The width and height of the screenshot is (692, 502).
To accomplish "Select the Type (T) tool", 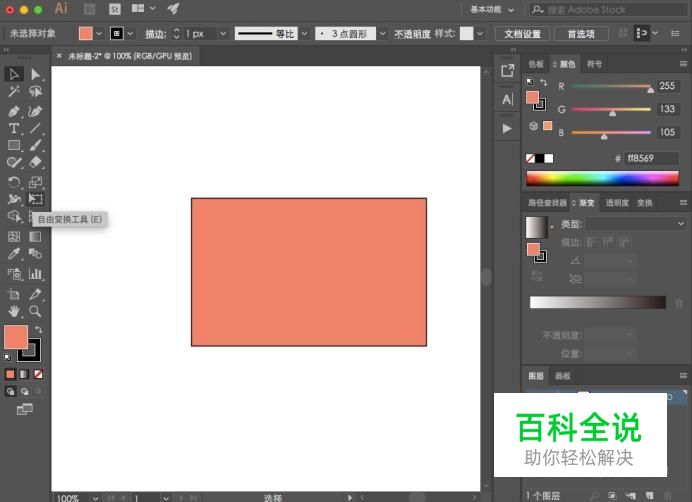I will coord(14,128).
